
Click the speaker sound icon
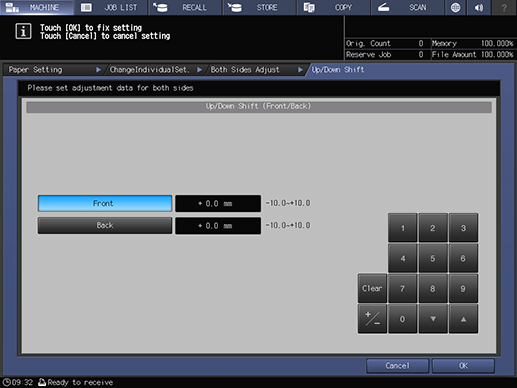tap(479, 7)
